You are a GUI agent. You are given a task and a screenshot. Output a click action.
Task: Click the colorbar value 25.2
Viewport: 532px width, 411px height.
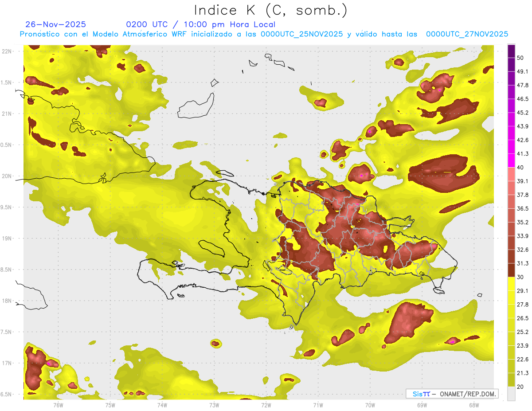[x=523, y=332]
